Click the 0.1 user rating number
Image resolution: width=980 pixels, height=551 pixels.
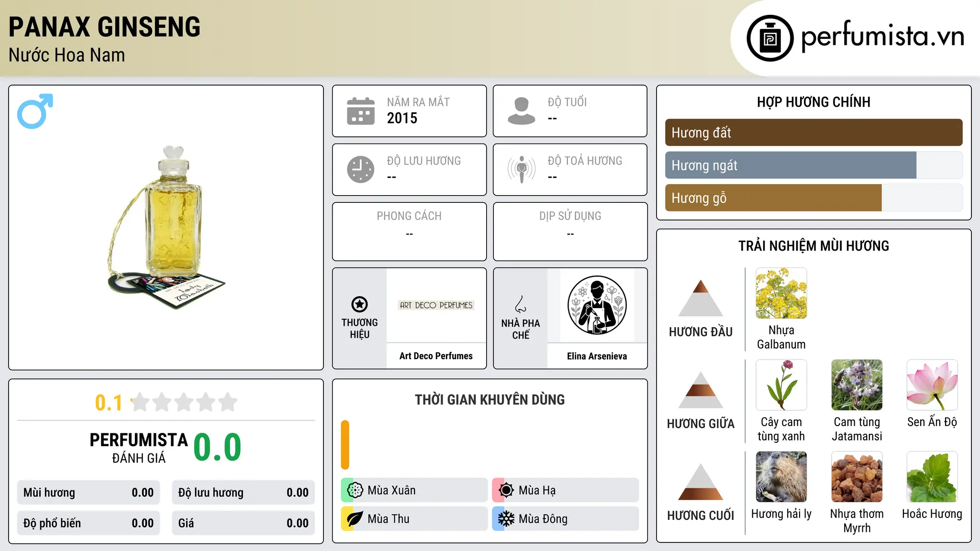(x=109, y=403)
